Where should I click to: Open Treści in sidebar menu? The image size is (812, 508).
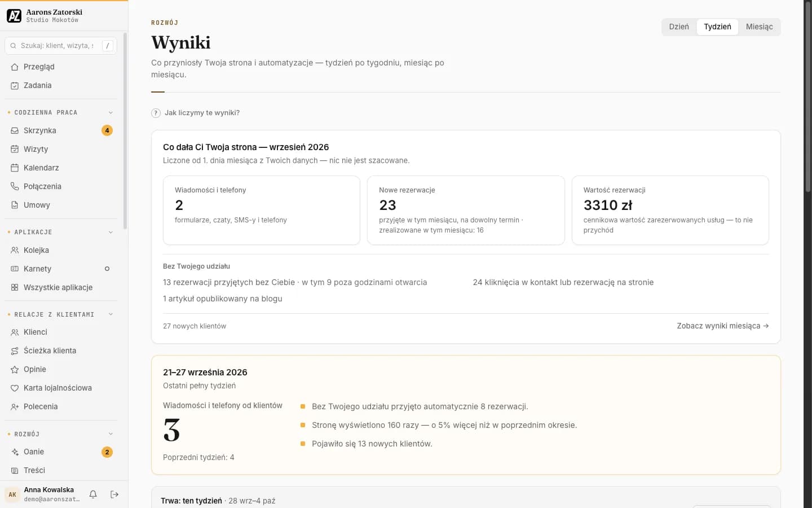tap(61, 470)
